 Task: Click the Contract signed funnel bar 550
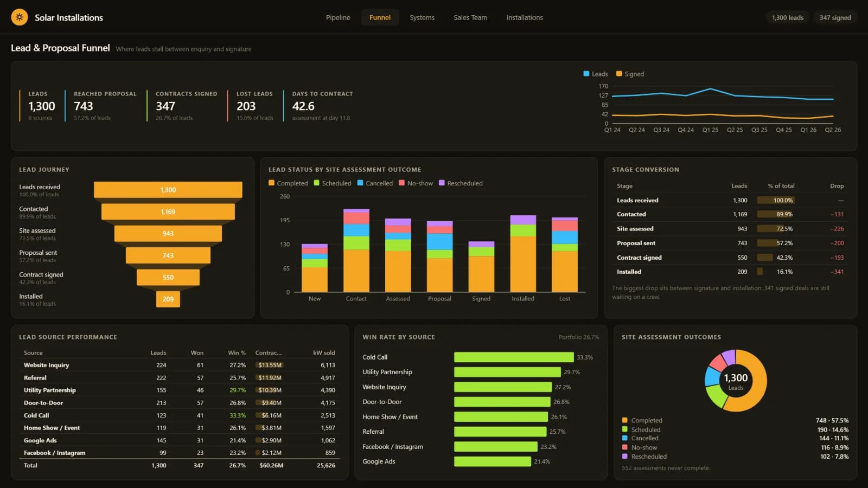(168, 277)
